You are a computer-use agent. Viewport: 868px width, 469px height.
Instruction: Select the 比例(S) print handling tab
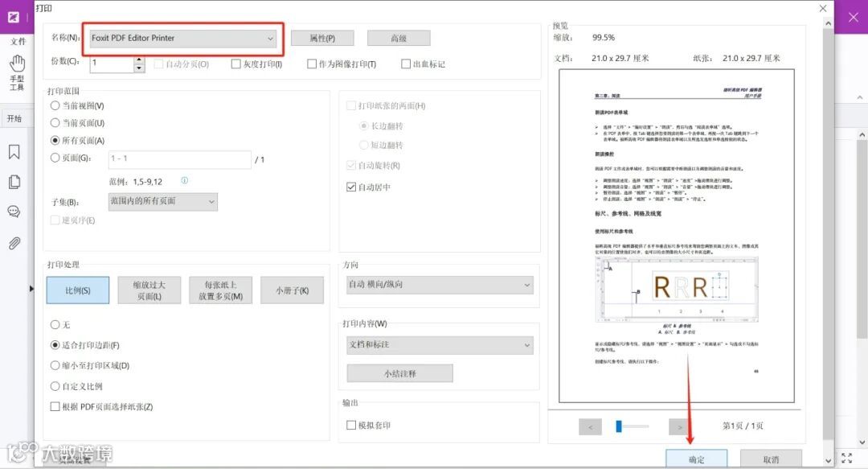pos(77,290)
